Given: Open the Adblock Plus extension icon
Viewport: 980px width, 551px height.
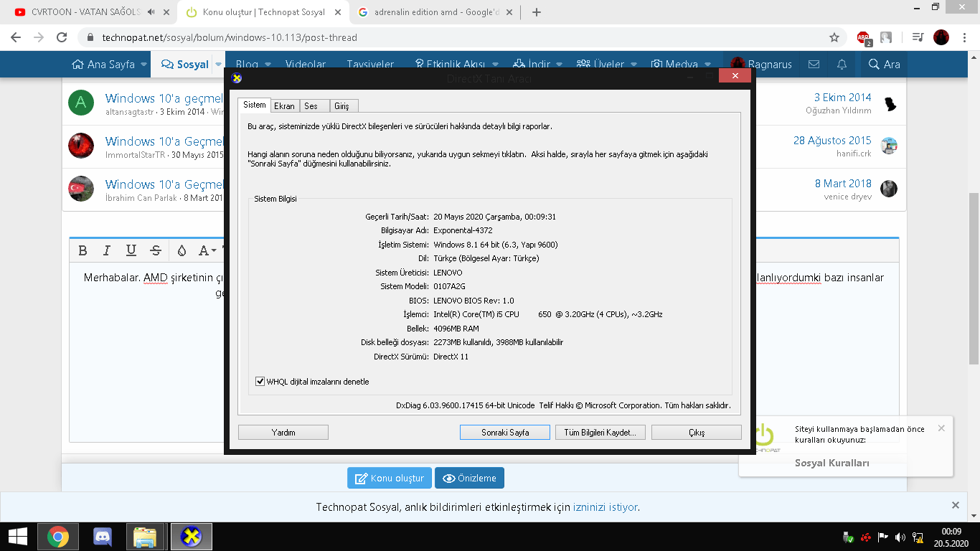Looking at the screenshot, I should (864, 37).
